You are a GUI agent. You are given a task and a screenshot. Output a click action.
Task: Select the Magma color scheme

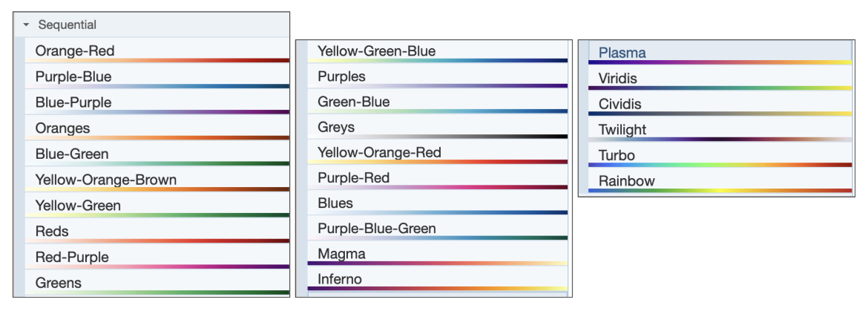point(341,255)
